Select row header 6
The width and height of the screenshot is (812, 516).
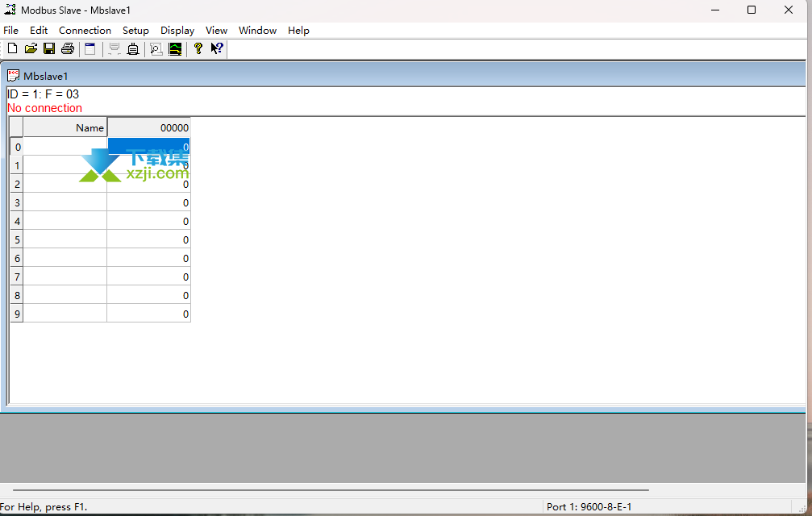point(17,258)
